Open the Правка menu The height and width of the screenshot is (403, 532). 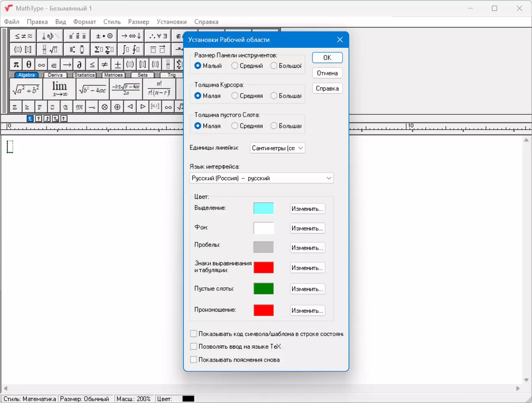[37, 22]
